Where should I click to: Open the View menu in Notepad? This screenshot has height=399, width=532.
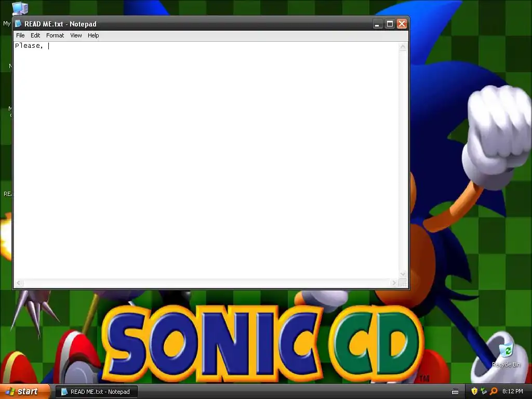click(x=76, y=35)
